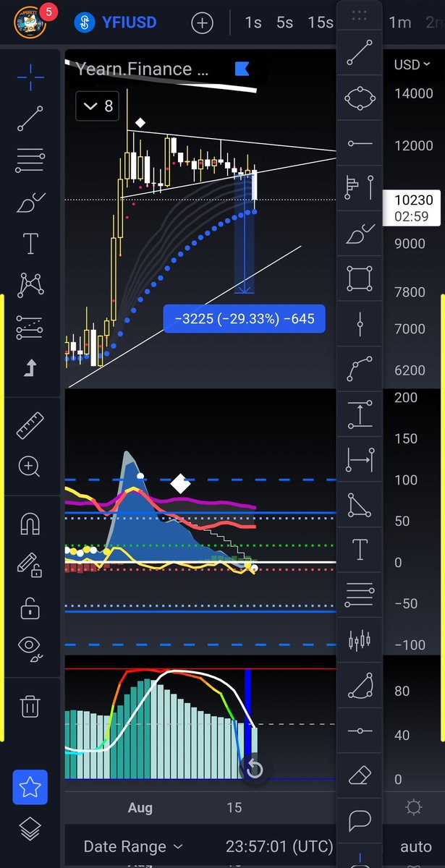Select trend line in floating favorites toolbar
Screen dimensions: 445x868
pyautogui.click(x=360, y=54)
